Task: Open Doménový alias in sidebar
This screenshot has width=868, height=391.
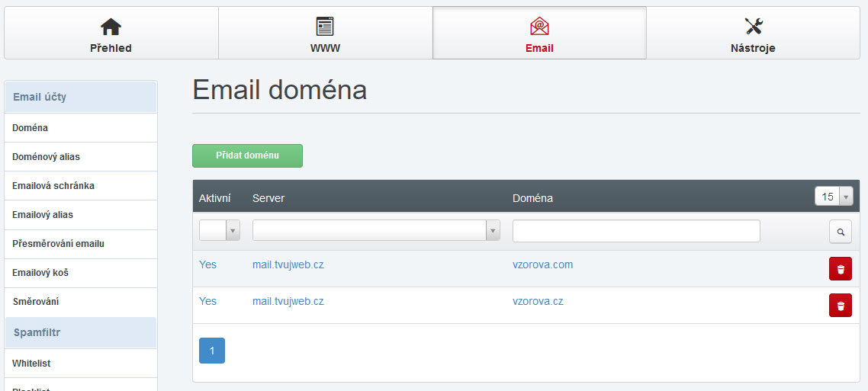Action: (46, 157)
